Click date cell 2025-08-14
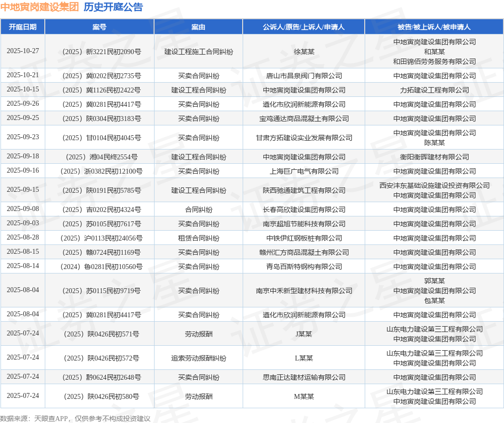This screenshot has width=504, height=423. coord(23,266)
